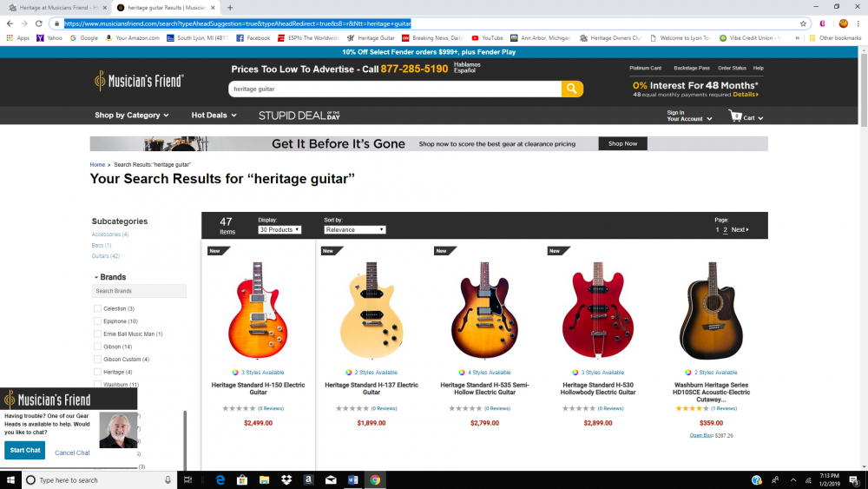Click the Start Chat button
Viewport: 868px width, 489px height.
25,450
